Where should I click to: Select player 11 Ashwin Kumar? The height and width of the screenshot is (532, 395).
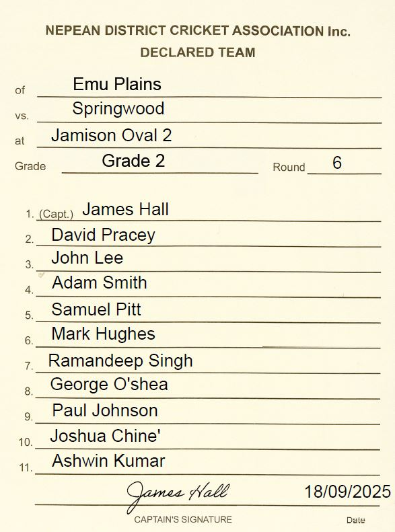pyautogui.click(x=108, y=461)
